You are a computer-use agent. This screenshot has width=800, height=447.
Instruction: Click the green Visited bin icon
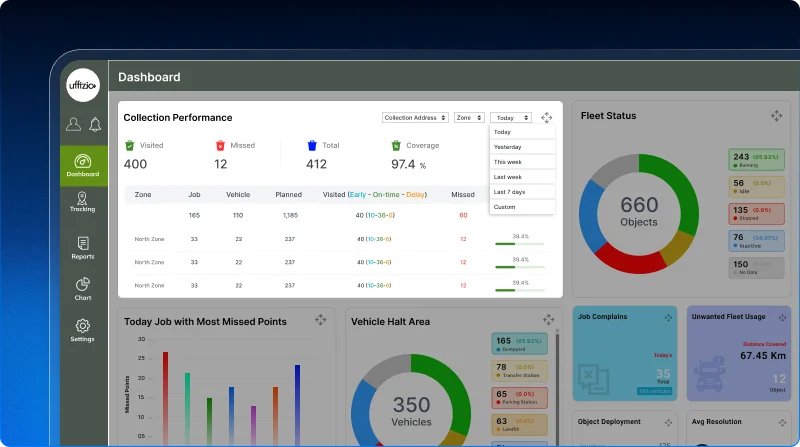(x=130, y=145)
